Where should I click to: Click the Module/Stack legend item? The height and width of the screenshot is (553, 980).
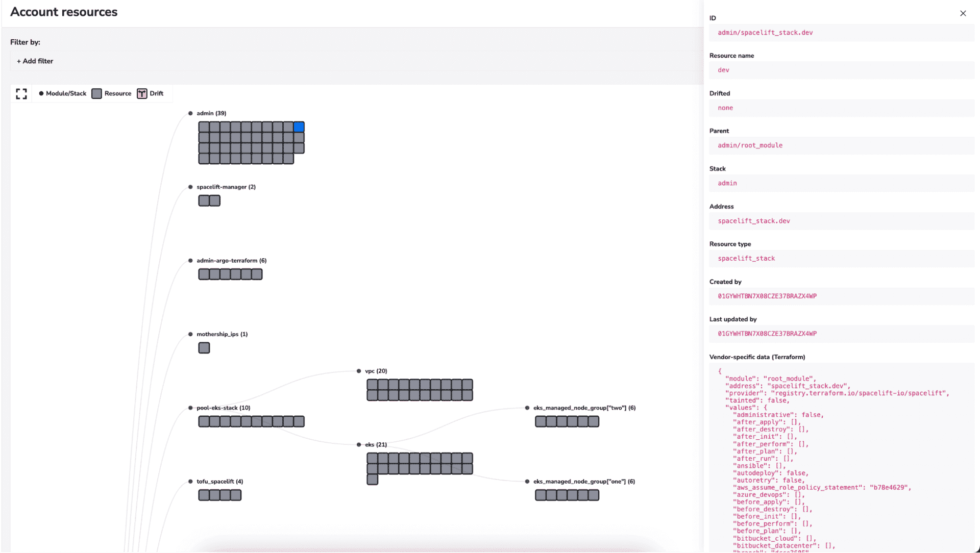62,94
